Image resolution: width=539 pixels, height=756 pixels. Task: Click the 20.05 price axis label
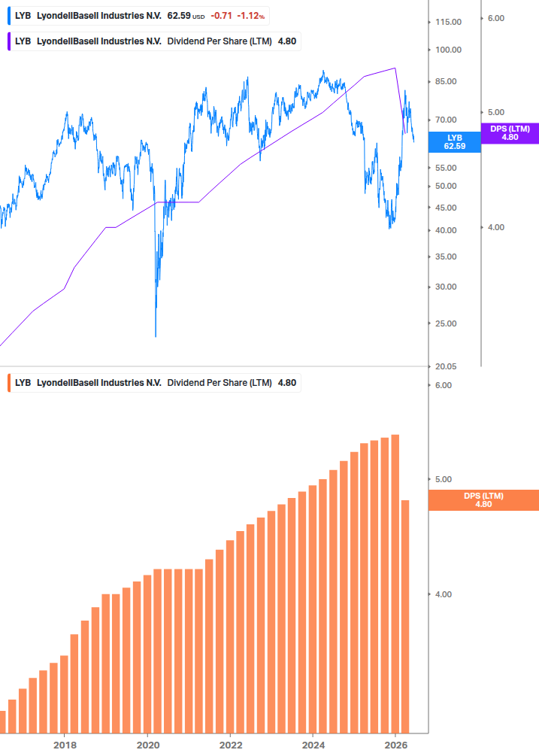[446, 367]
